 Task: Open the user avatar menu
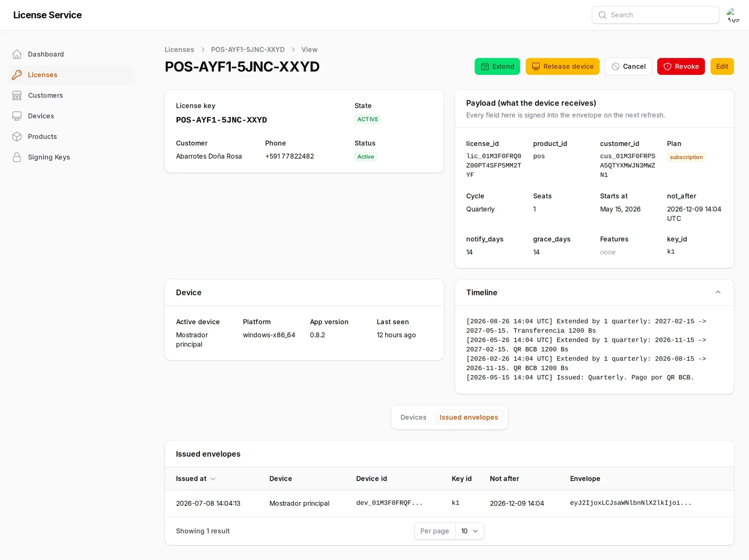[x=733, y=15]
